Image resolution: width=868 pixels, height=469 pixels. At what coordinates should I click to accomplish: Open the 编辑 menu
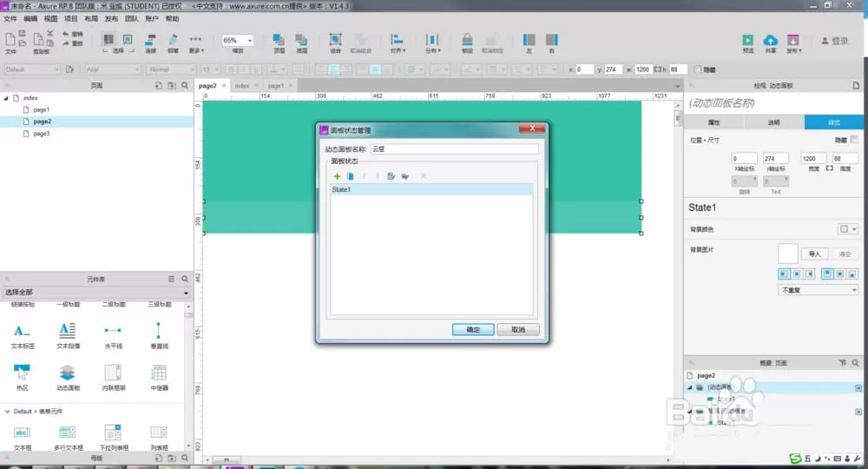(x=30, y=18)
